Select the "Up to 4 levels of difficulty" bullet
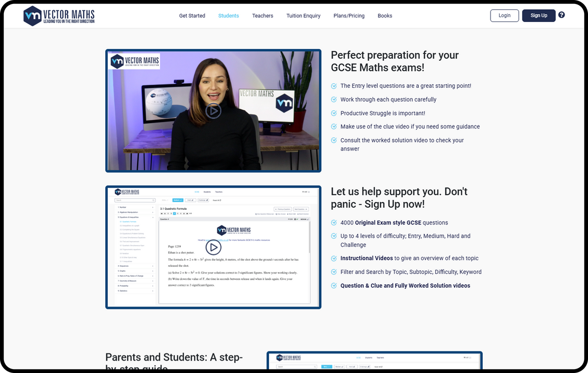This screenshot has height=373, width=588. (405, 240)
